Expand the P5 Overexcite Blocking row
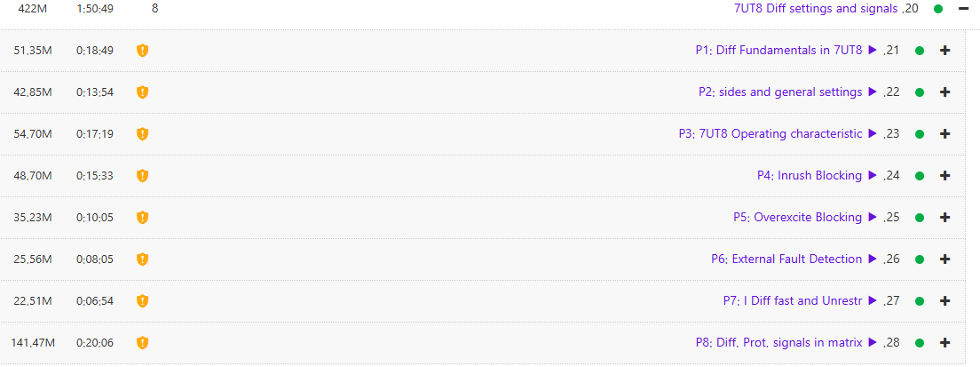This screenshot has height=367, width=980. point(944,218)
